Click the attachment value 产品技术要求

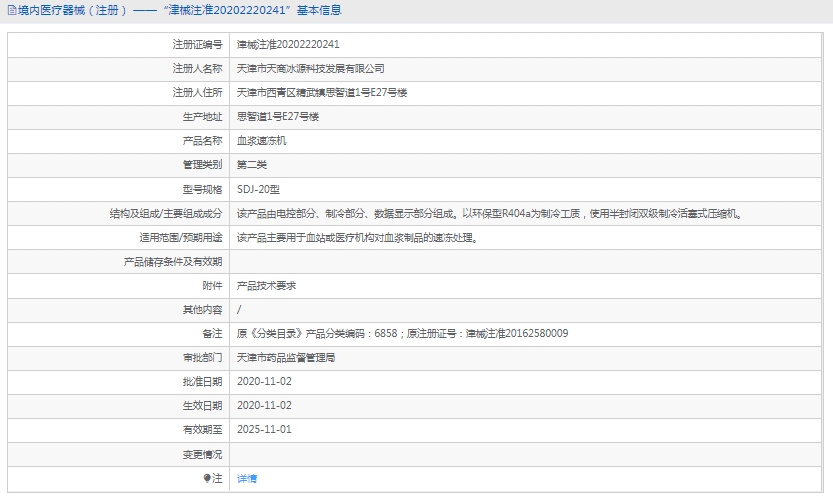(x=266, y=286)
